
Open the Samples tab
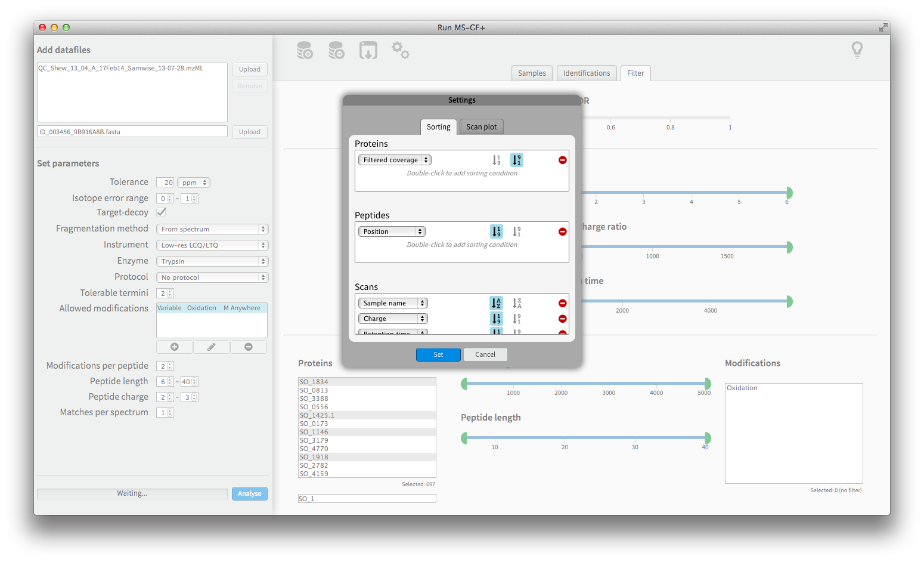point(532,73)
